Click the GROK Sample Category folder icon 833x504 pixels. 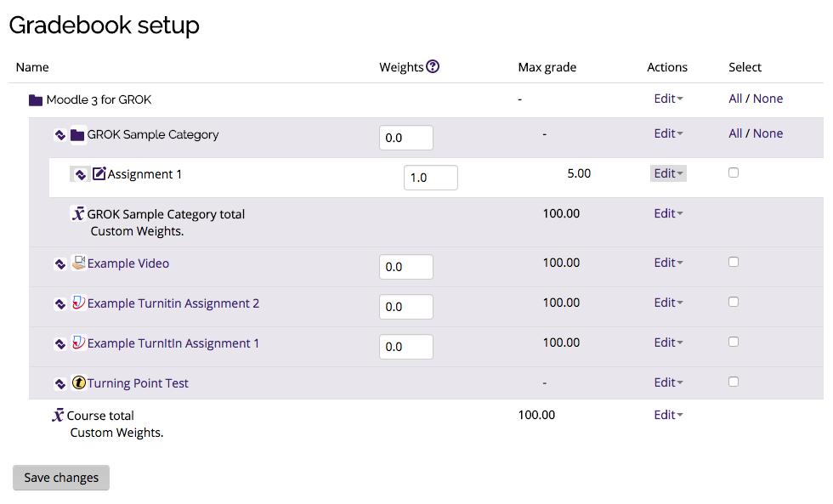click(x=77, y=135)
